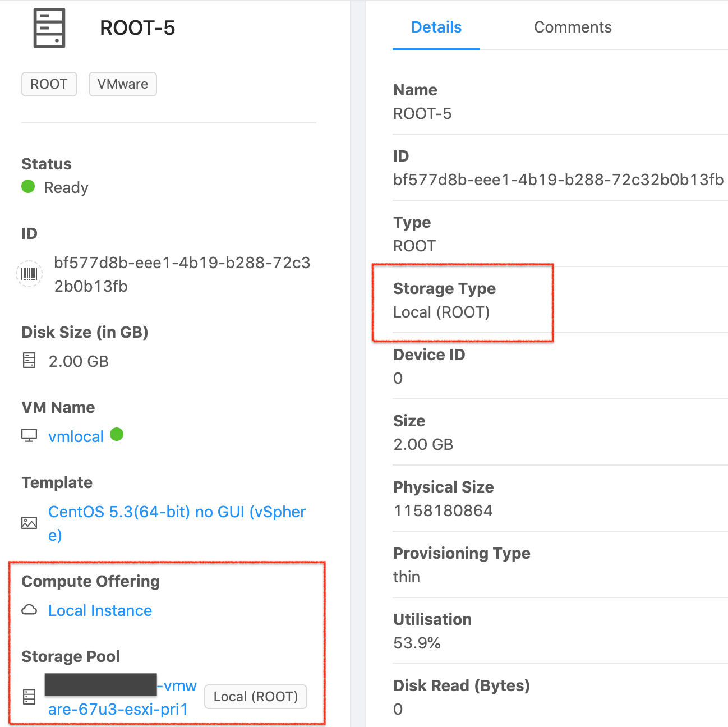The height and width of the screenshot is (727, 728).
Task: Open the vmlocal virtual machine link
Action: pos(76,436)
